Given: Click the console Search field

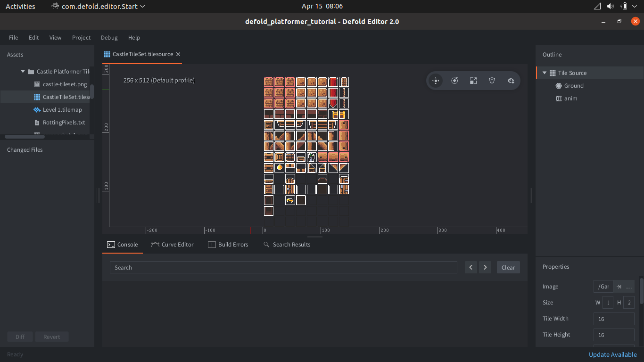Looking at the screenshot, I should (283, 268).
